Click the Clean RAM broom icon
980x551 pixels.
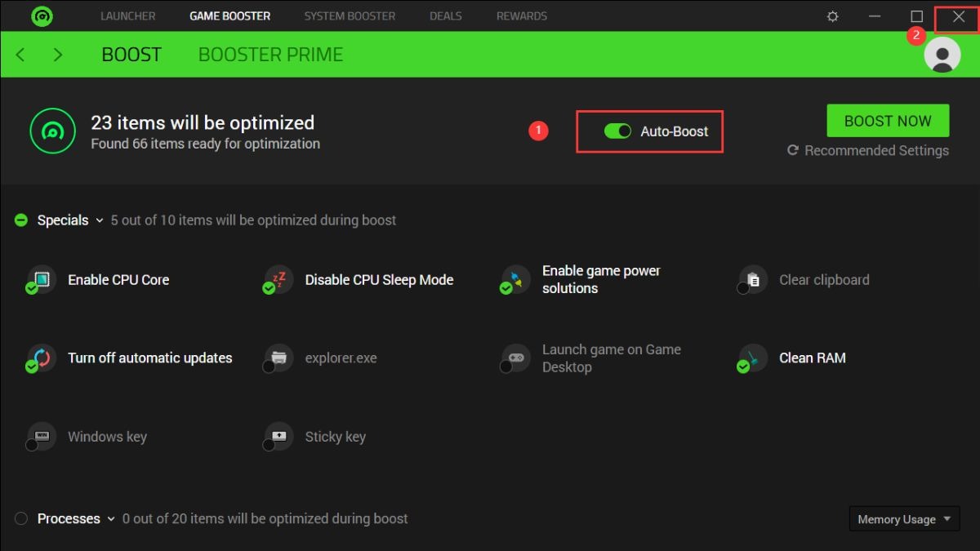[752, 358]
